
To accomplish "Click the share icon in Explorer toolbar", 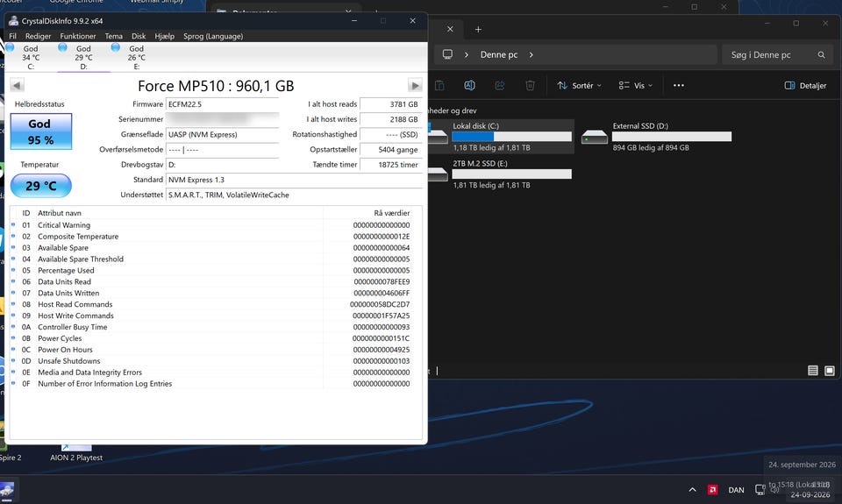I will pos(499,85).
